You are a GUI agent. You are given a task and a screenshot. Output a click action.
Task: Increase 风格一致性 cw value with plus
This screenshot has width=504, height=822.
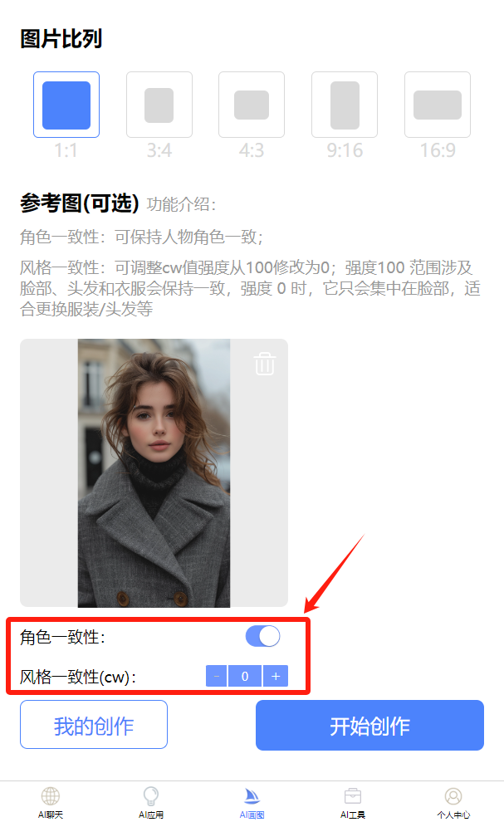(x=276, y=676)
